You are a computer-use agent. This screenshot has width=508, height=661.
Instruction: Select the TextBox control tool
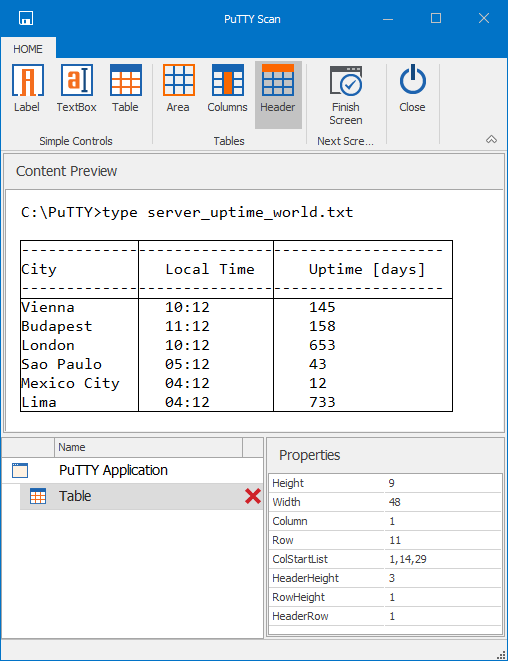coord(76,89)
